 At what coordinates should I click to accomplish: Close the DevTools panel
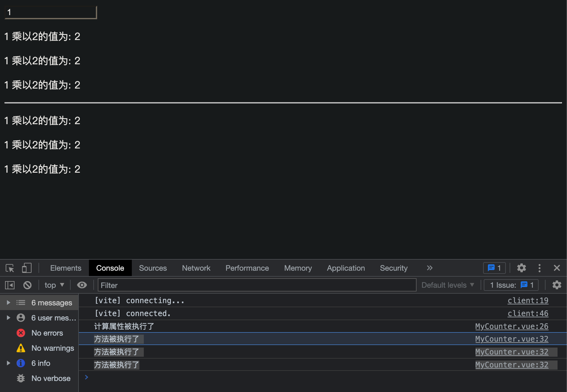coord(557,268)
